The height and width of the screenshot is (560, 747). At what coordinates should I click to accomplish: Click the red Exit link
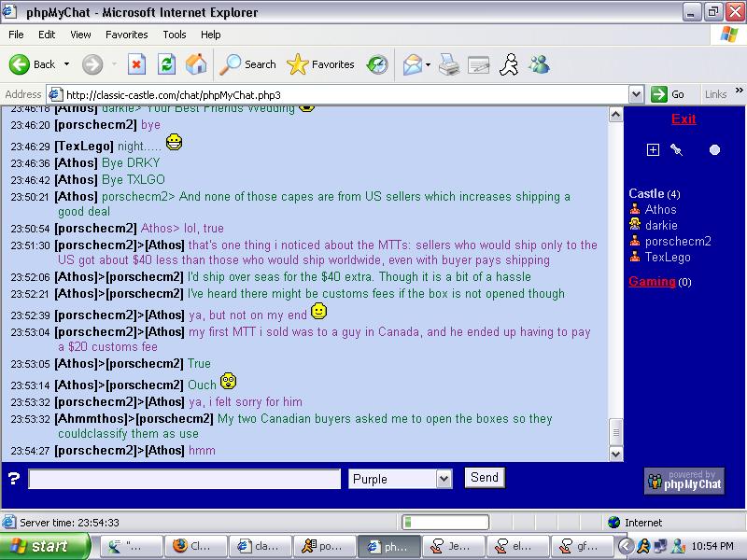click(684, 119)
